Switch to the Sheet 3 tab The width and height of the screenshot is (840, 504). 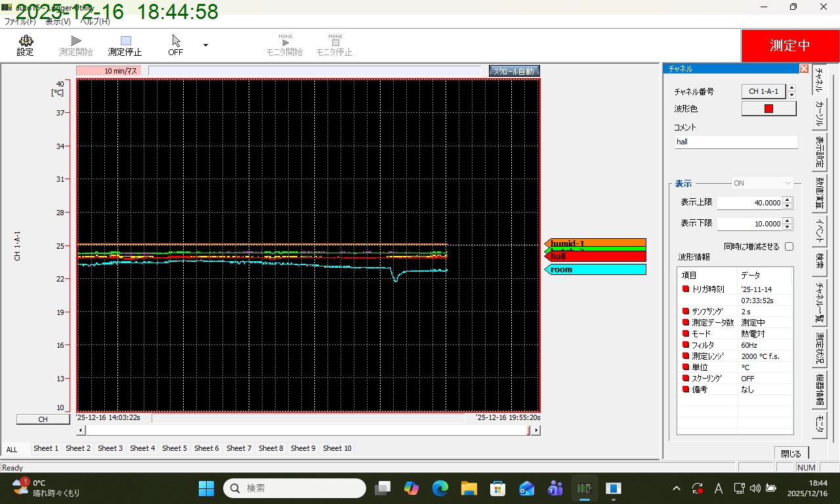click(110, 448)
